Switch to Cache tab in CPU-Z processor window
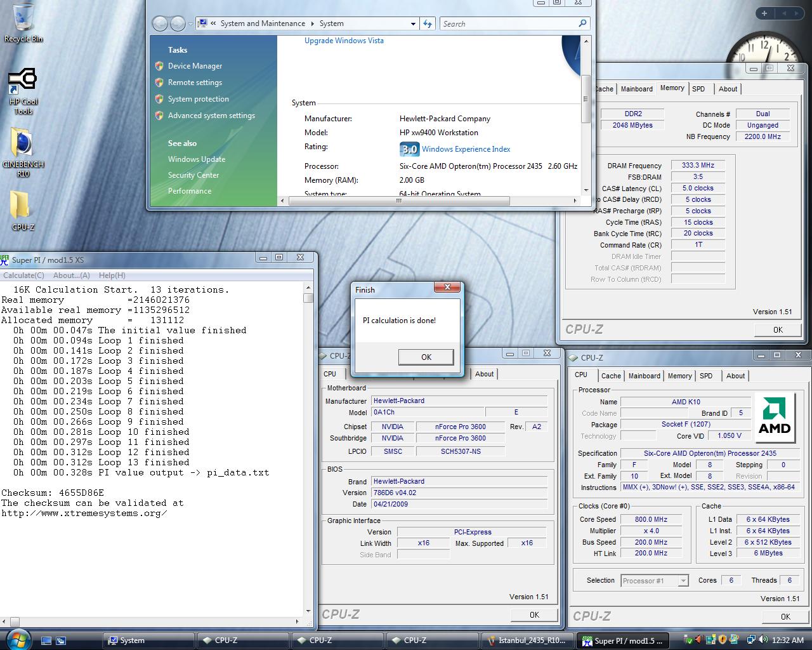The image size is (812, 650). [x=611, y=376]
